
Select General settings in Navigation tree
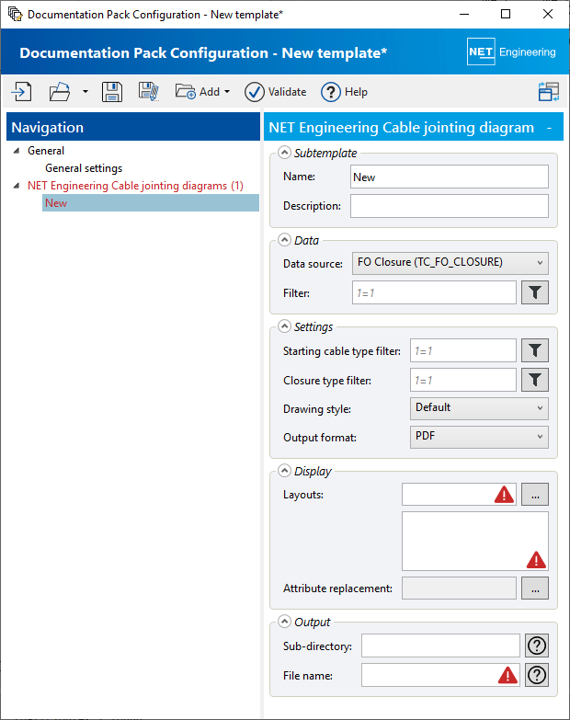(84, 168)
